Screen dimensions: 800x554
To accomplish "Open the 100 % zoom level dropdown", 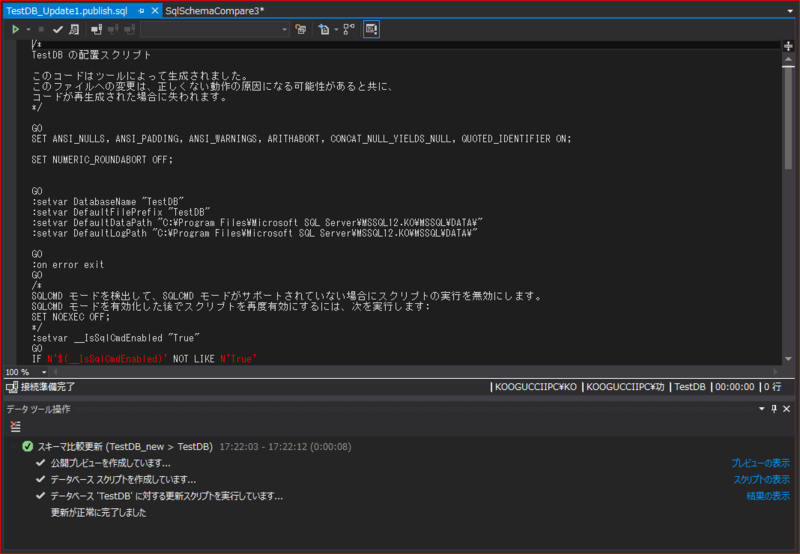I will point(44,372).
